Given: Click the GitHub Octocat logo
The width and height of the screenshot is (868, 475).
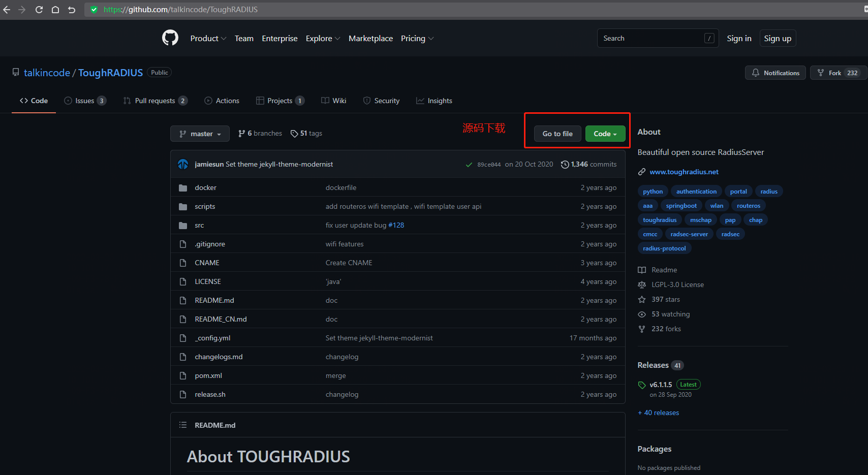Looking at the screenshot, I should click(x=170, y=38).
